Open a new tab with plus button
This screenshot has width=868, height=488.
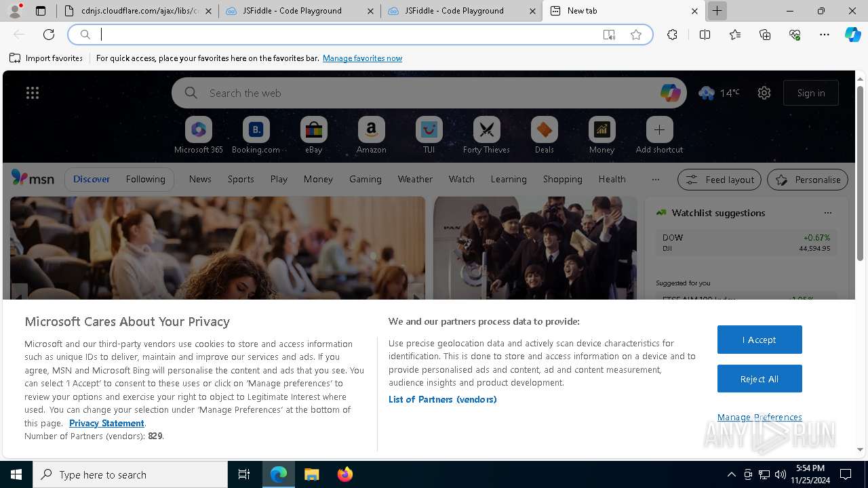tap(717, 11)
